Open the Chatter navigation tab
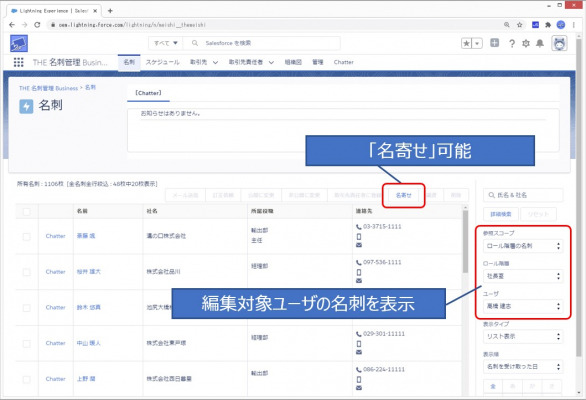 343,62
